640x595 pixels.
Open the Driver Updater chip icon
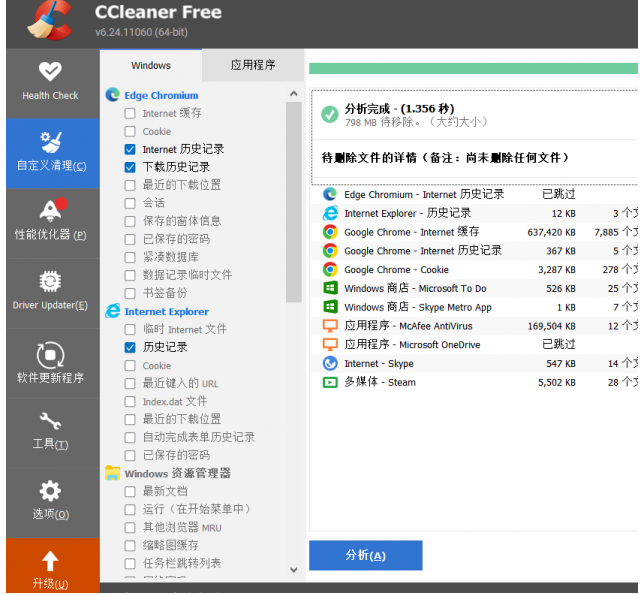tap(50, 282)
